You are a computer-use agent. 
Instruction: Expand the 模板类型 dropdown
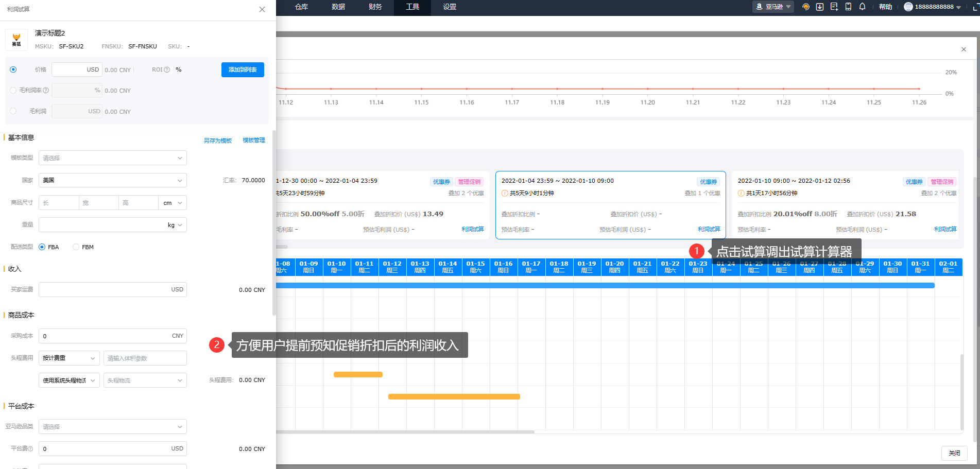coord(112,158)
